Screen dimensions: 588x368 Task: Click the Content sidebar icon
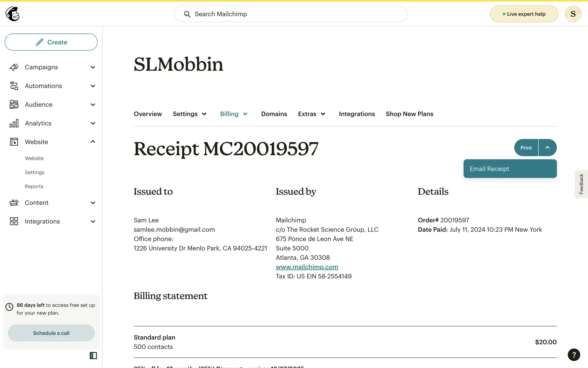click(14, 203)
